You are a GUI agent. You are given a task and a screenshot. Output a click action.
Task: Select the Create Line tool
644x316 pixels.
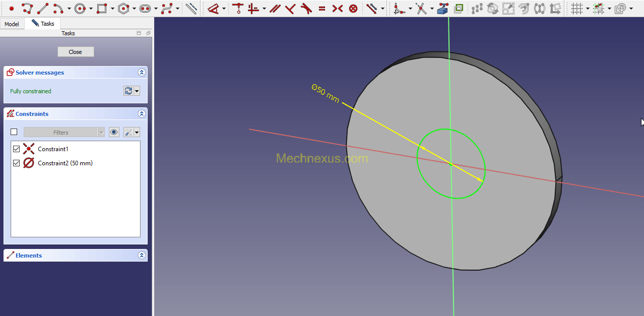(x=43, y=9)
